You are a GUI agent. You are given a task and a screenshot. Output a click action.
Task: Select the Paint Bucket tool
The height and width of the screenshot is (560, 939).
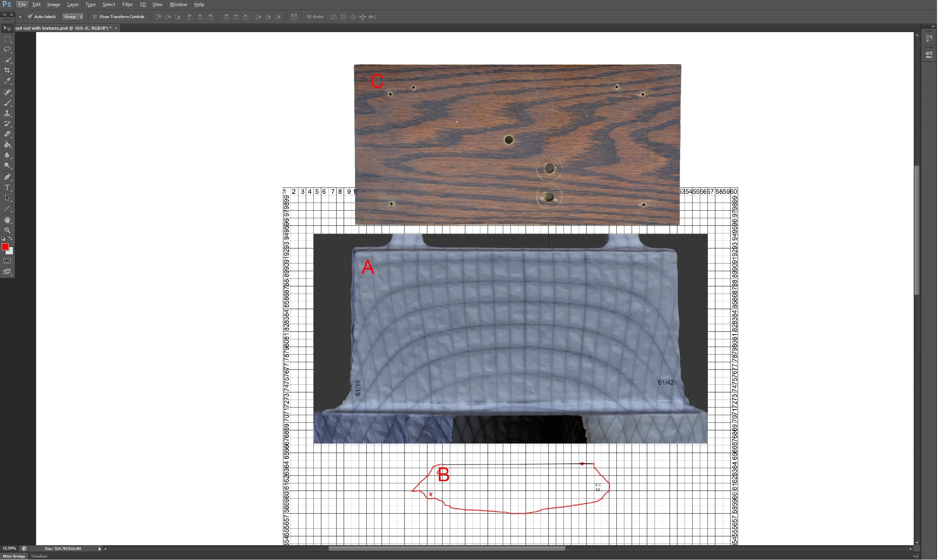click(7, 145)
